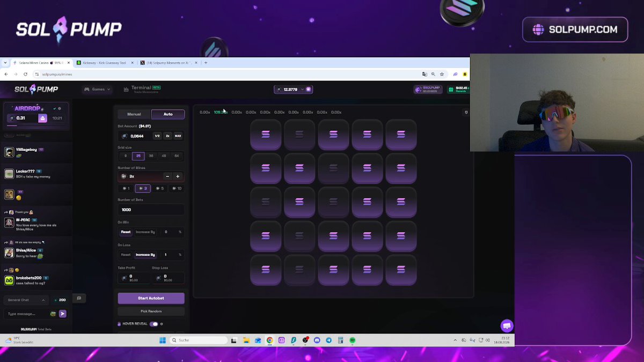Screen dimensions: 644x362
Task: Set bet amount to MAX
Action: point(178,136)
